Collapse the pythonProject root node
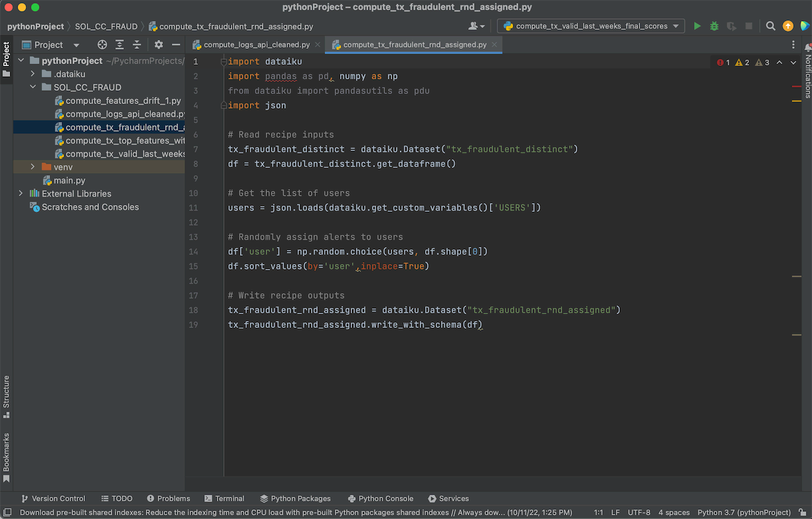812x519 pixels. pyautogui.click(x=21, y=61)
